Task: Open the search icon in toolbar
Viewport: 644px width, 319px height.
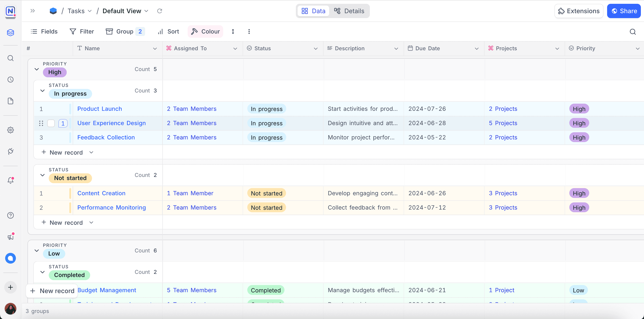Action: click(x=633, y=31)
